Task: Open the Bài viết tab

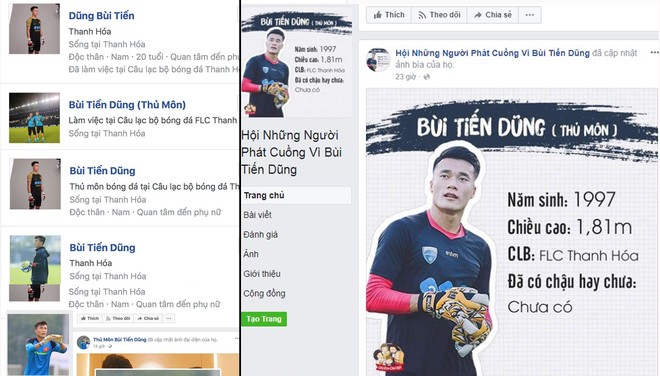Action: pos(258,215)
